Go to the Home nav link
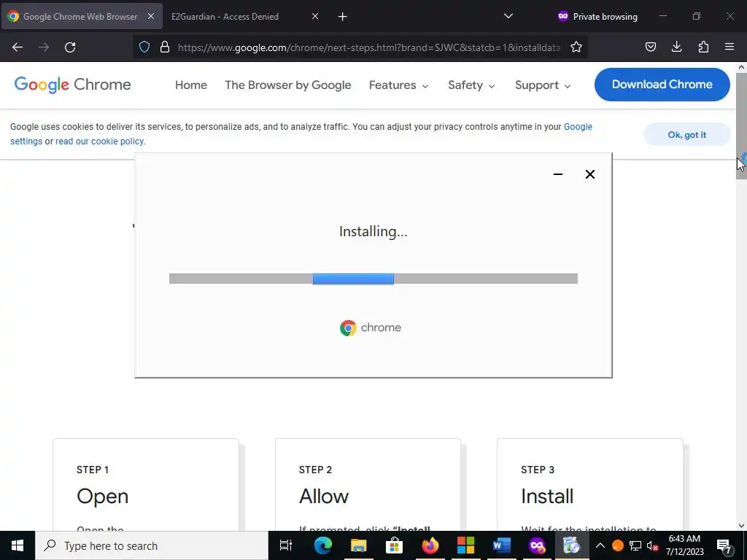This screenshot has width=747, height=560. pyautogui.click(x=191, y=85)
